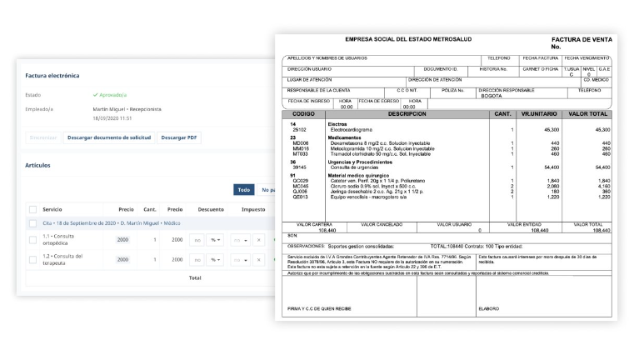This screenshot has width=644, height=340.
Task: Click the VR.UNITARIO column header
Action: click(539, 114)
